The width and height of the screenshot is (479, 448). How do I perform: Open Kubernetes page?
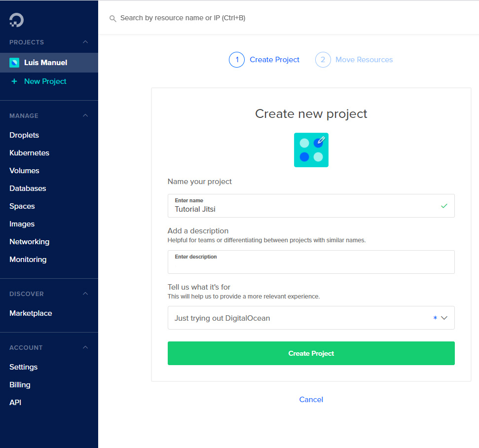(29, 153)
